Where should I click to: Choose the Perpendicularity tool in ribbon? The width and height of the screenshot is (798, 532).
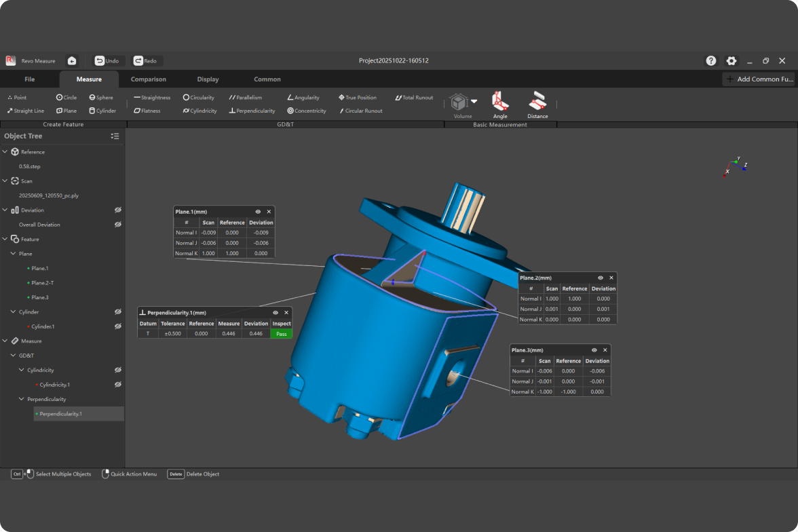(252, 111)
